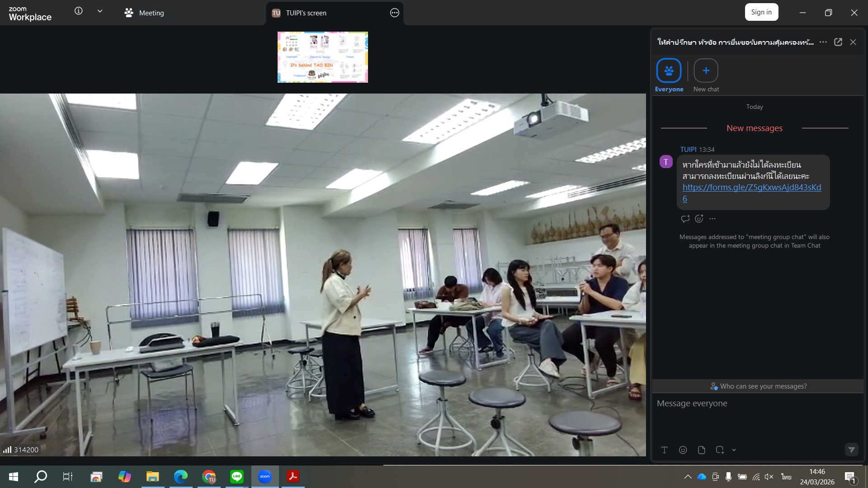Attach a file in the chat

pos(701,450)
